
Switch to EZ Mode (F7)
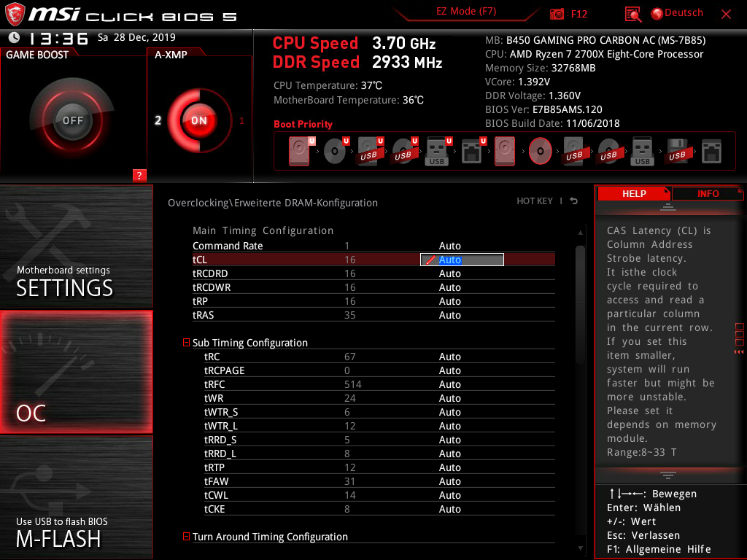(x=466, y=11)
